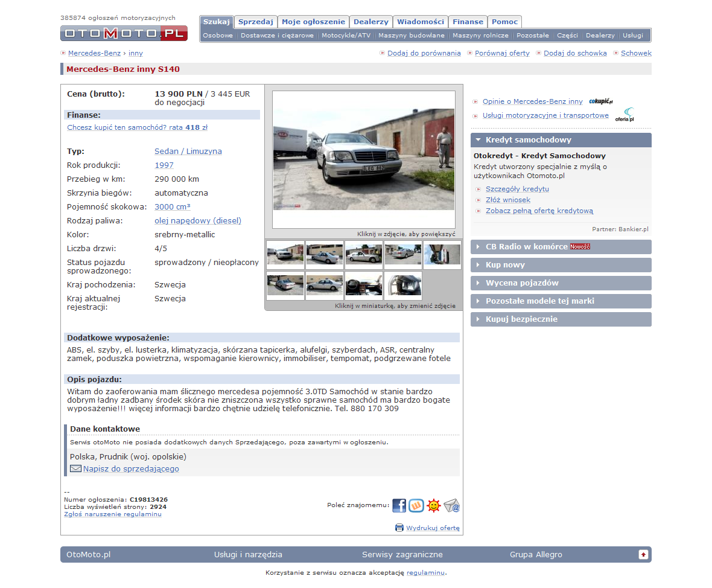Viewport: 712px width, 588px height.
Task: Expand the CB Radio w komórce section
Action: 561,247
